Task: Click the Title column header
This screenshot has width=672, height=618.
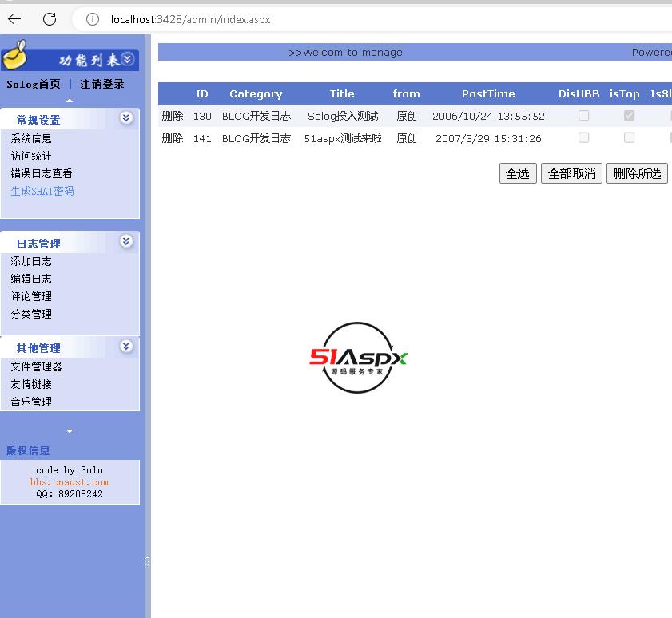Action: click(x=342, y=93)
